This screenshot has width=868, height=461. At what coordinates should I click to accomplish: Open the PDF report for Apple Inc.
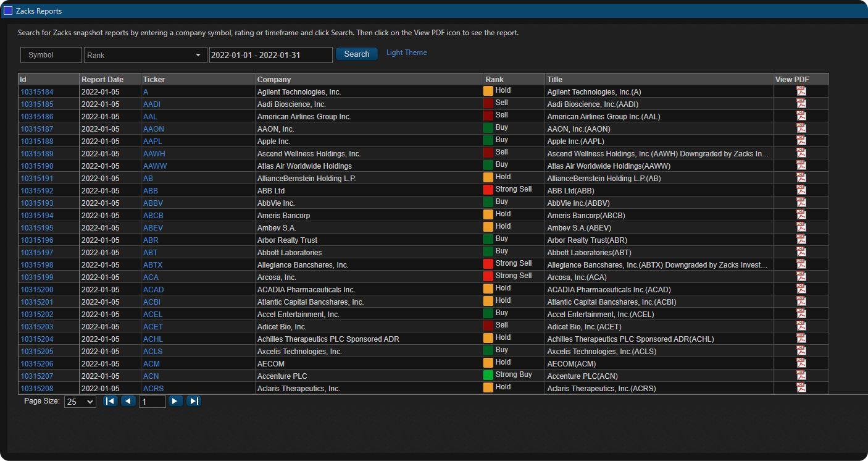801,141
